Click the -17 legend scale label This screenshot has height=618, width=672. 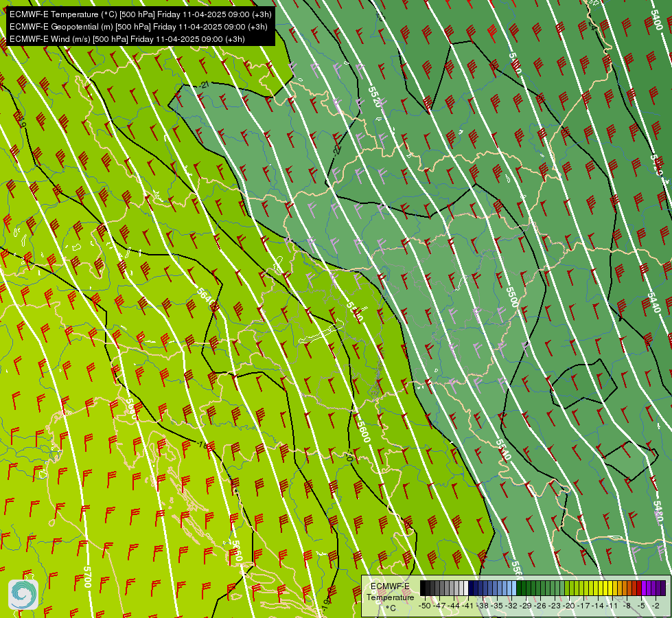[x=583, y=606]
